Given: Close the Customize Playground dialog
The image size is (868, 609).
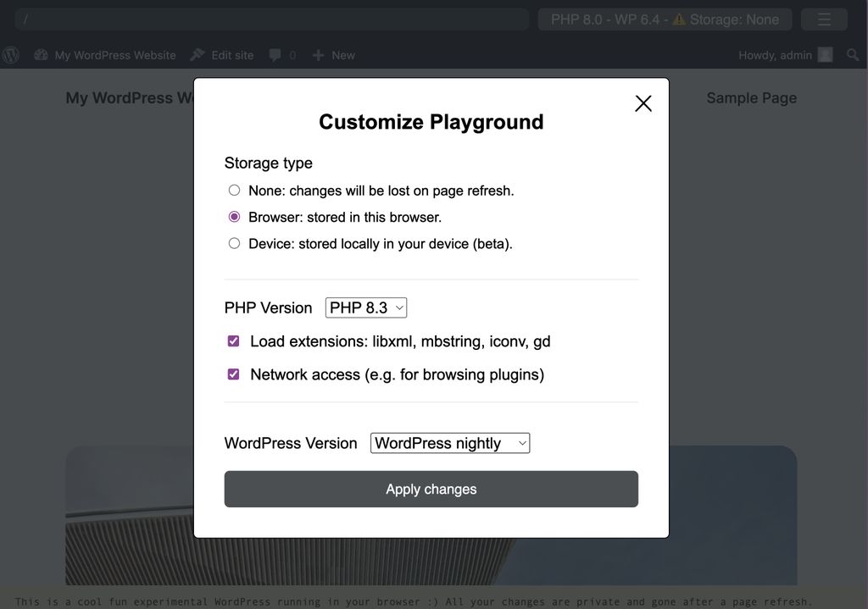Looking at the screenshot, I should [643, 103].
